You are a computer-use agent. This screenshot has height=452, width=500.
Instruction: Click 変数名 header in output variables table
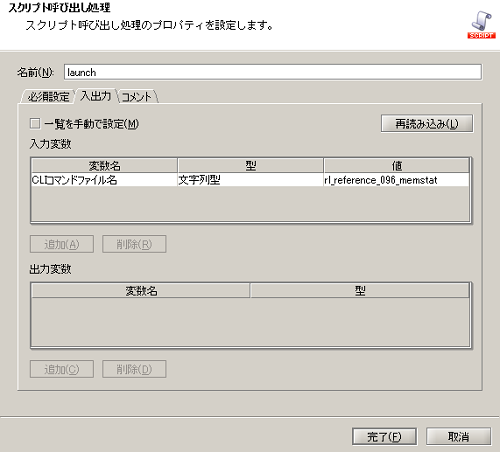tap(141, 291)
